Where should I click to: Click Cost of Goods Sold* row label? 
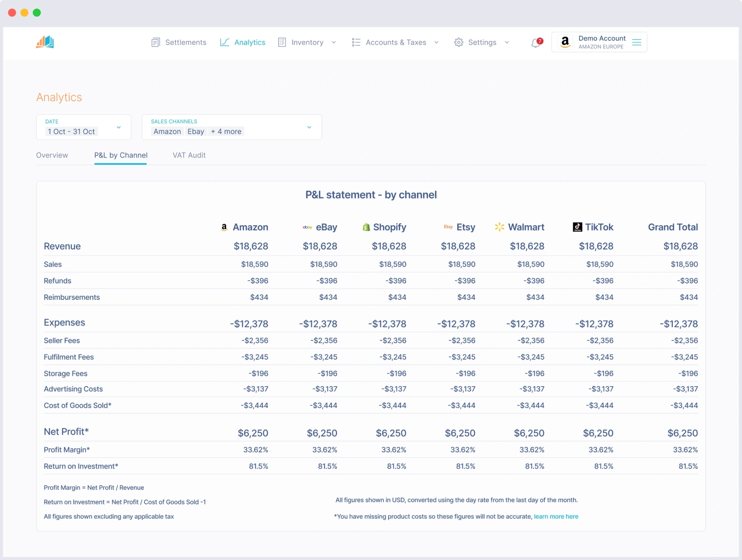pyautogui.click(x=77, y=405)
